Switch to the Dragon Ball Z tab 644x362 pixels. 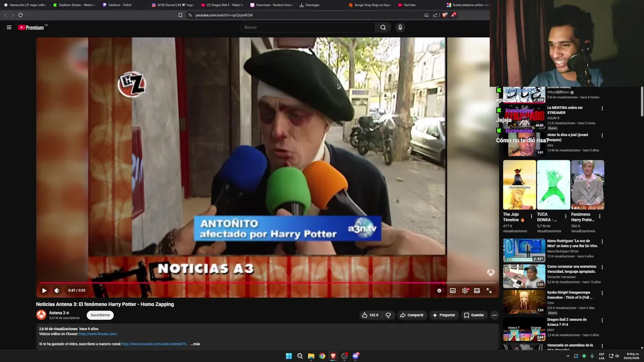point(221,5)
